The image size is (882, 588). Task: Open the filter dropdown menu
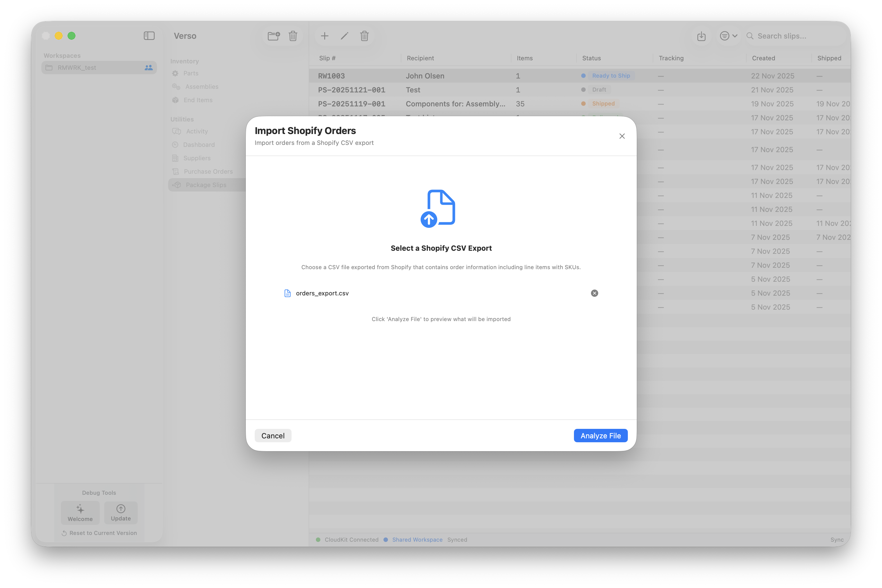point(728,36)
